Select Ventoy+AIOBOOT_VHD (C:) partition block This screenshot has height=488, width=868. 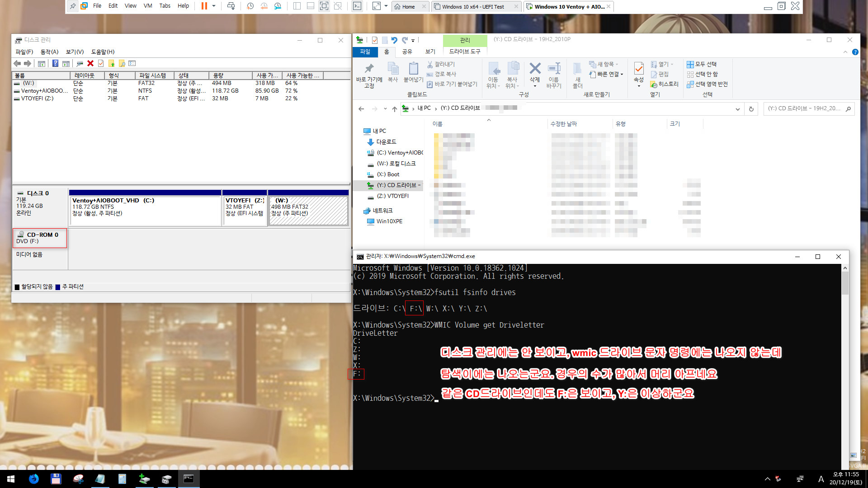click(x=145, y=211)
